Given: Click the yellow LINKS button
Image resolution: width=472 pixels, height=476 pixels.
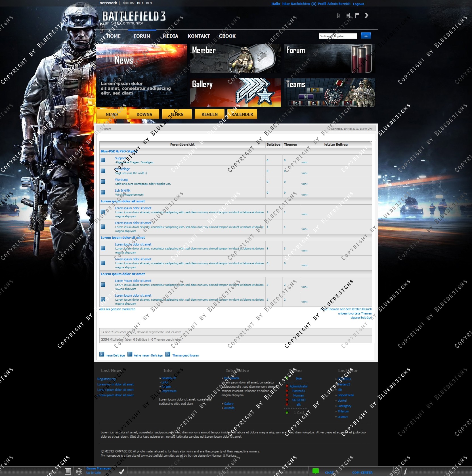Looking at the screenshot, I should [x=177, y=114].
